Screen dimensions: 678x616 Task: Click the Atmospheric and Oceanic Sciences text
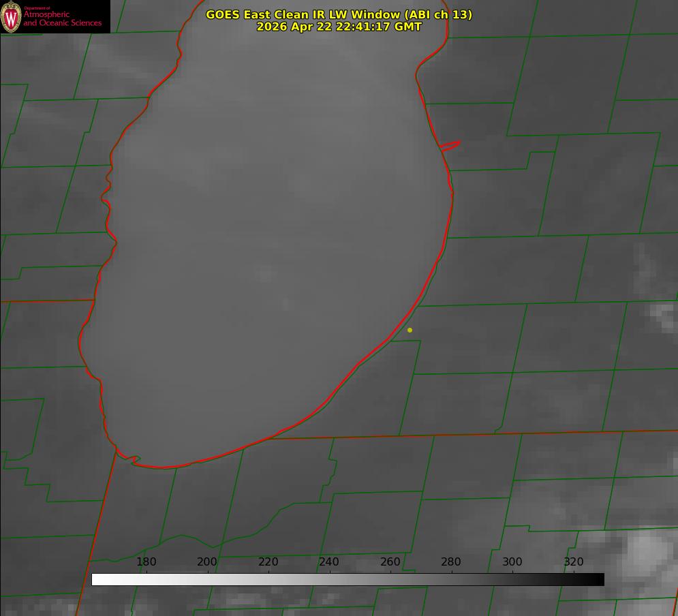(x=62, y=18)
